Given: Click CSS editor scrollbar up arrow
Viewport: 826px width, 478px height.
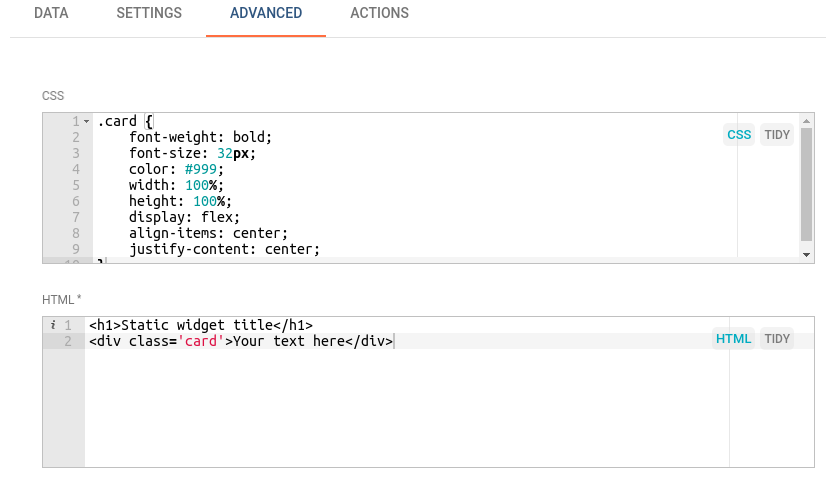Looking at the screenshot, I should click(807, 120).
